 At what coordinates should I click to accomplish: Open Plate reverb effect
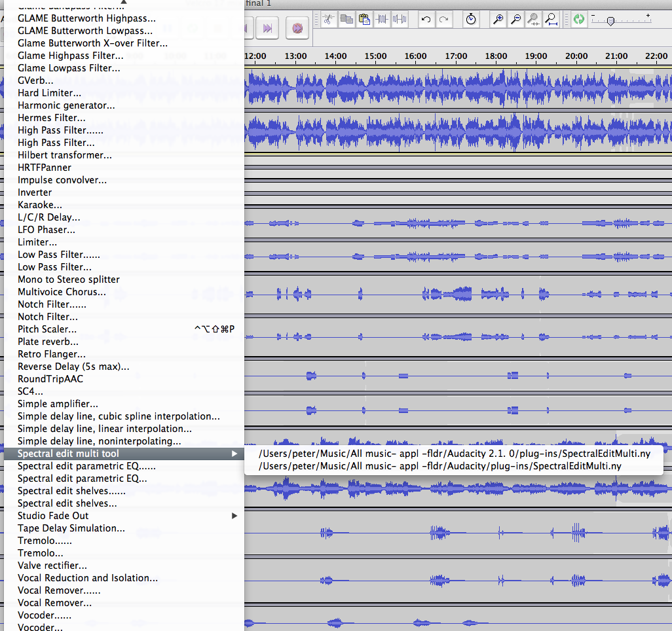coord(124,342)
